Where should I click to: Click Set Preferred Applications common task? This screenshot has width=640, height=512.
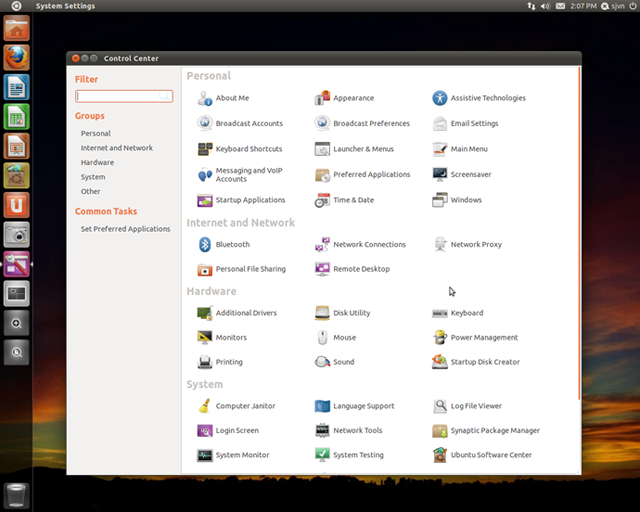click(125, 229)
